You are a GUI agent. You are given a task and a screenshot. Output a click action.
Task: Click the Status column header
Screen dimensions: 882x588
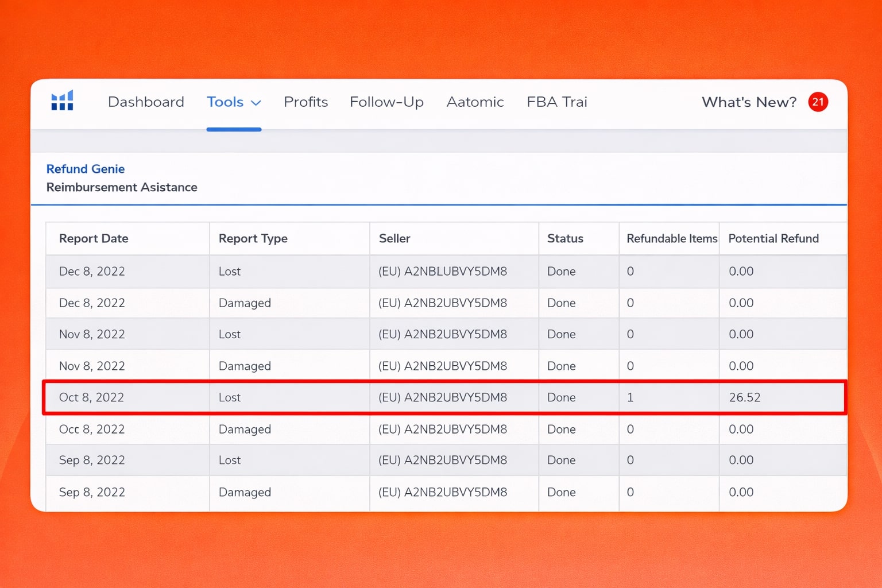[564, 238]
